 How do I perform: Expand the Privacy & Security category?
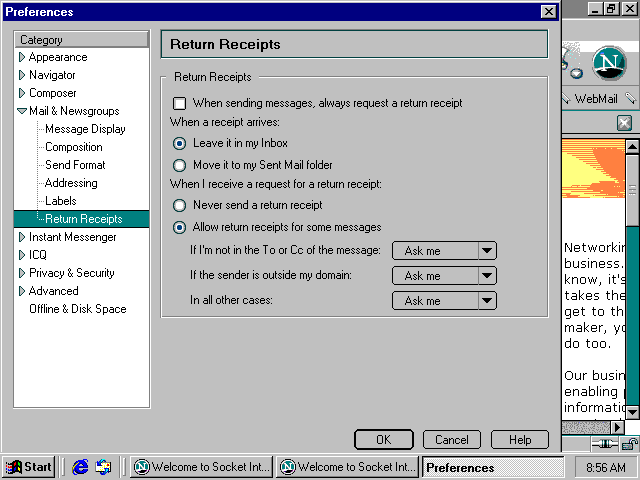pos(22,273)
